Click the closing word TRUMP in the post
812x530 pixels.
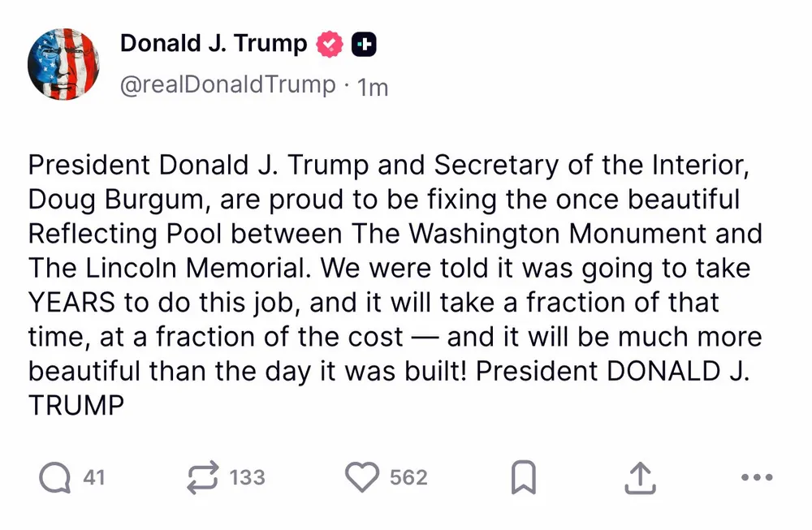[76, 406]
